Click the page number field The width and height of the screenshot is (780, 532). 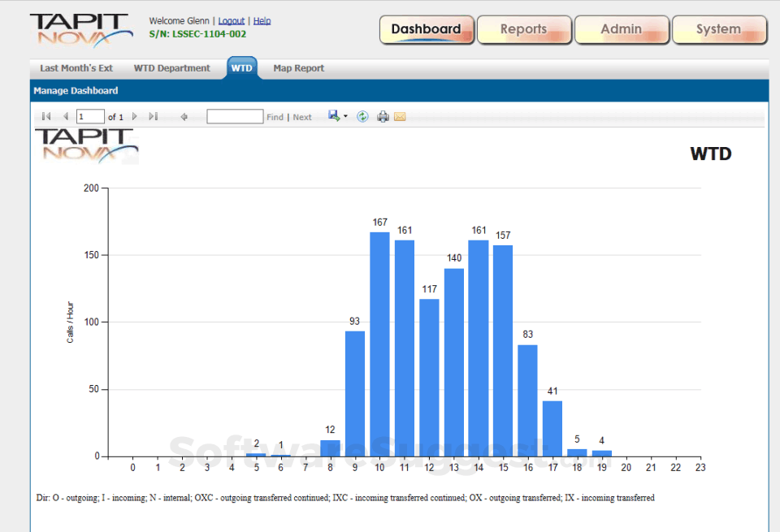pos(90,117)
